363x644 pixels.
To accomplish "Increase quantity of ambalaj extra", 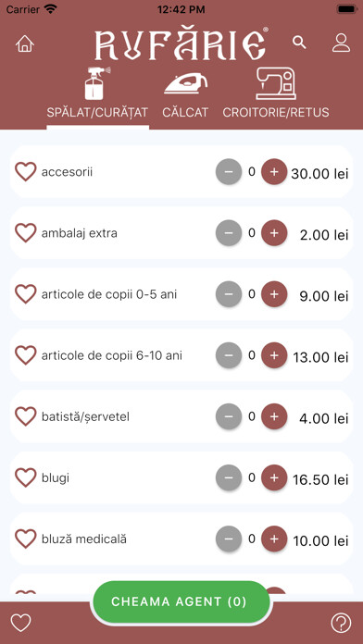I will [274, 233].
